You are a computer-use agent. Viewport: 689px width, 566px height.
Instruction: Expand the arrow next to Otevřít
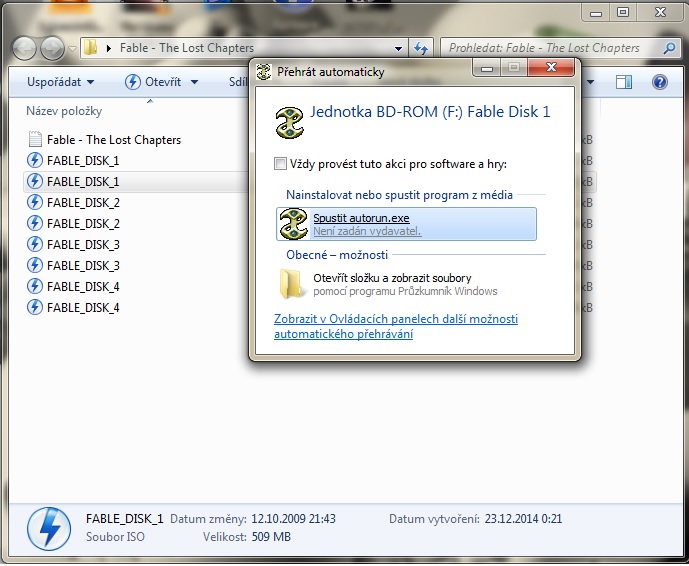tap(195, 82)
